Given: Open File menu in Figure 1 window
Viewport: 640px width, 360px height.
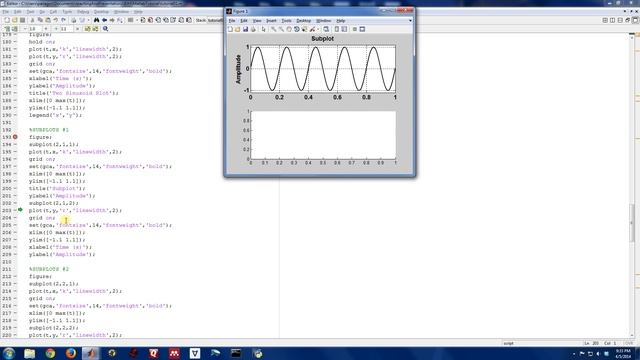Looking at the screenshot, I should tap(232, 21).
